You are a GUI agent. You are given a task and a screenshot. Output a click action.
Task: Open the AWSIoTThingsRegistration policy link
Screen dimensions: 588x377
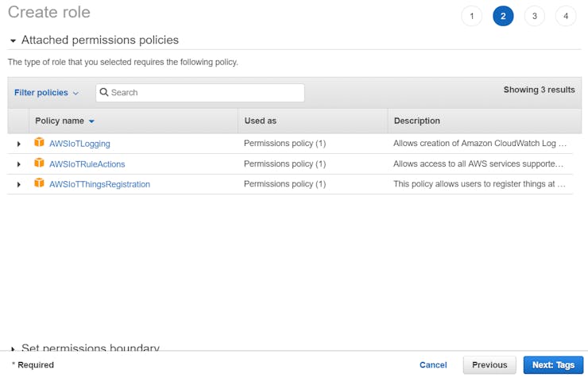(x=99, y=184)
